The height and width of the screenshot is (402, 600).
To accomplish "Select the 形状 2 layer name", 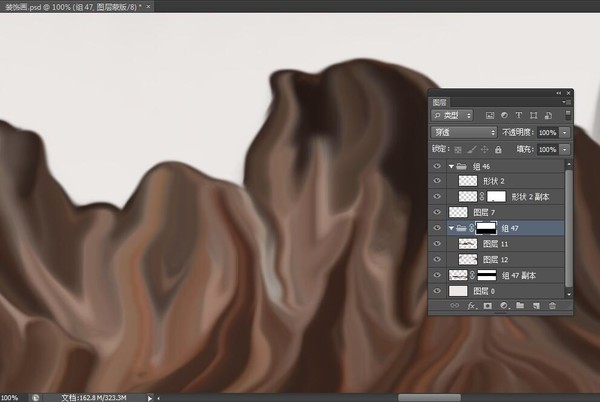I will pyautogui.click(x=494, y=181).
